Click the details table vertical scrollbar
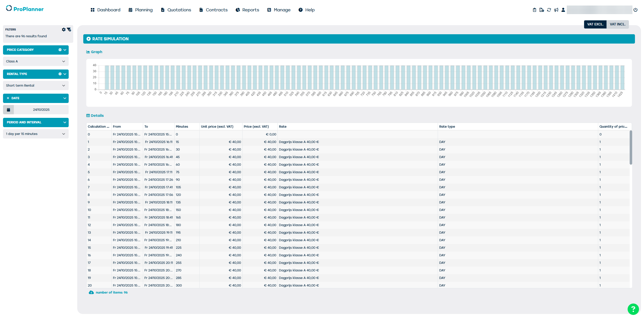Viewport: 644px width, 320px height. click(631, 148)
